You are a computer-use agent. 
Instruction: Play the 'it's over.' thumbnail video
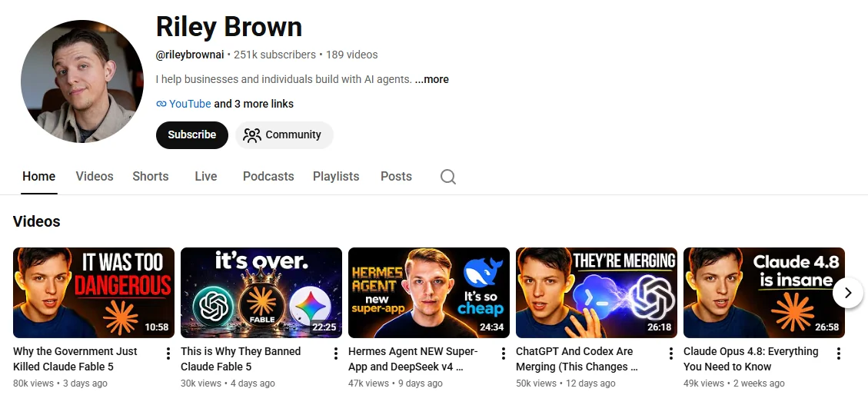pos(261,293)
